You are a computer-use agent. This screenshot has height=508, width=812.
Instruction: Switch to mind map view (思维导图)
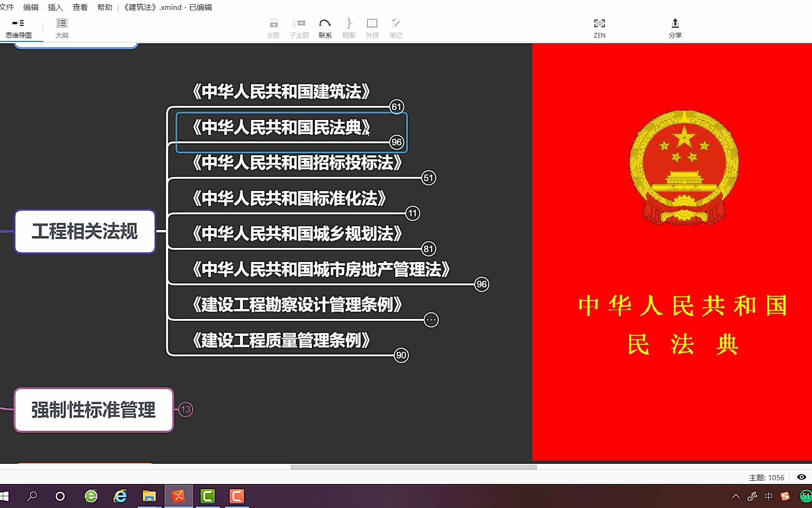(19, 29)
